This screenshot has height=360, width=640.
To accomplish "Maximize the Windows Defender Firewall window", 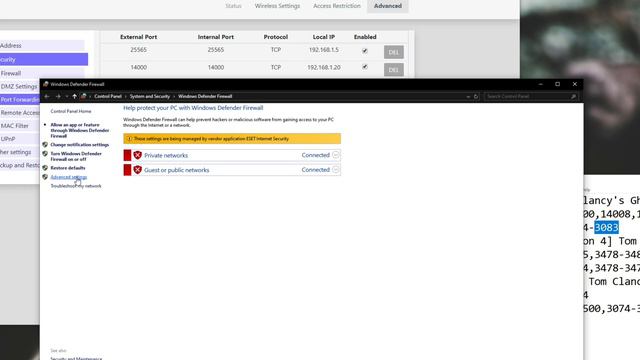I will point(558,84).
